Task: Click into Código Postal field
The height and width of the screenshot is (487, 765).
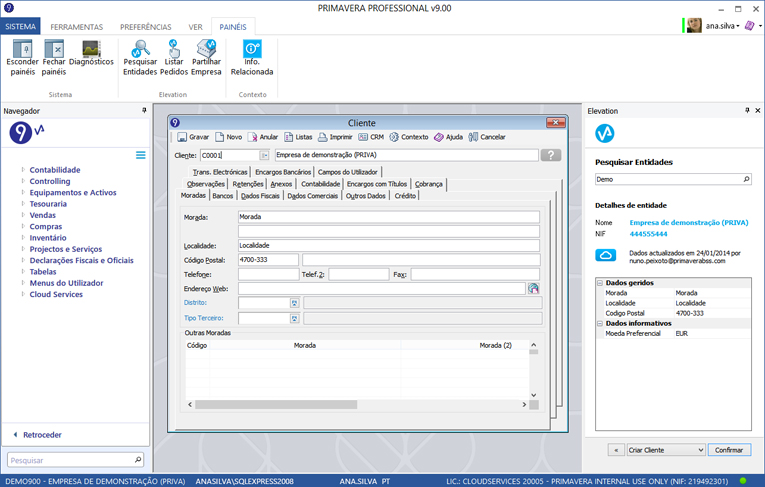Action: point(268,260)
